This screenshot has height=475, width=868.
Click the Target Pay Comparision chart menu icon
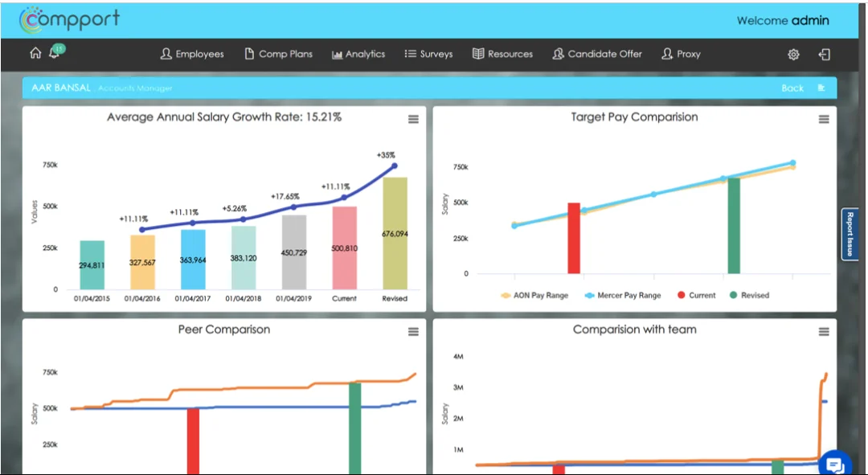click(824, 119)
